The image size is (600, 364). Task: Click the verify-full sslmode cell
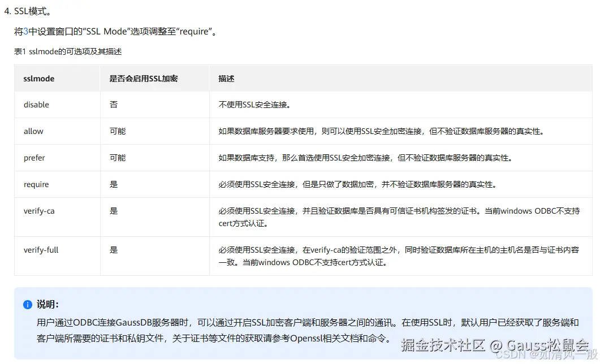pos(41,250)
